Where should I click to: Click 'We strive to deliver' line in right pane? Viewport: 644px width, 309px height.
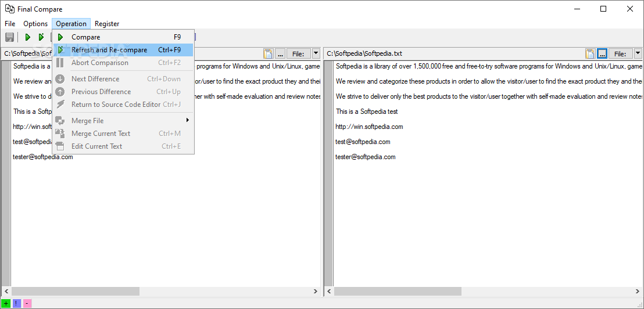(x=489, y=96)
